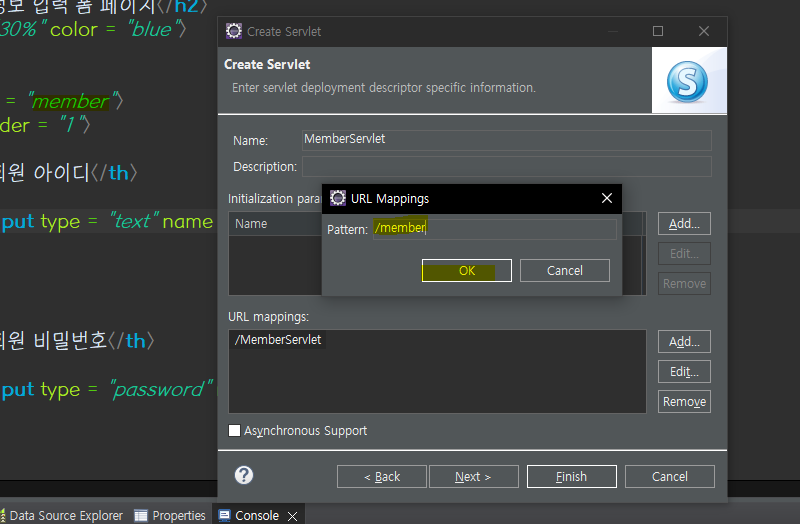Close the URL Mappings dialog

pos(607,198)
